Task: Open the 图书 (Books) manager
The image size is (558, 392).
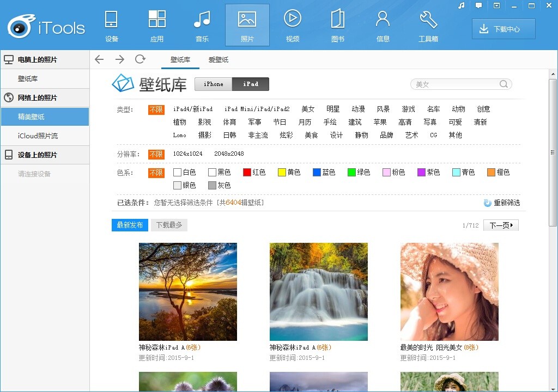Action: (x=338, y=24)
